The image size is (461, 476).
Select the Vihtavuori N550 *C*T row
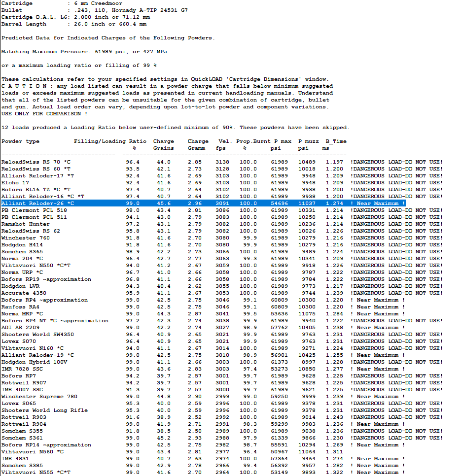(x=222, y=266)
